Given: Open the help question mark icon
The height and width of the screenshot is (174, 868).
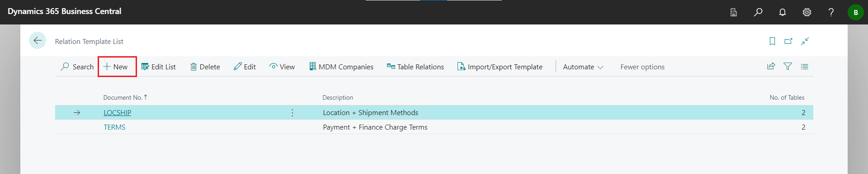Looking at the screenshot, I should (831, 12).
